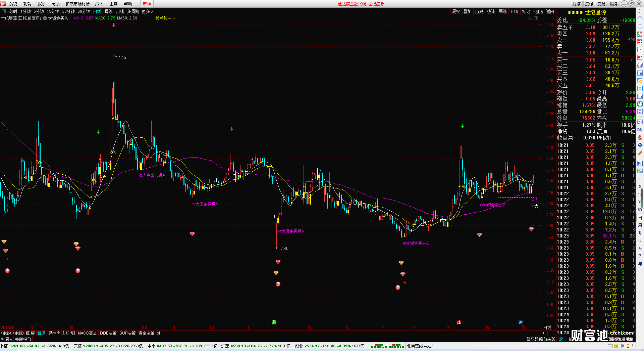Expand the 扩展∧ panel
Screen dimensions: 644x351
click(x=7, y=339)
